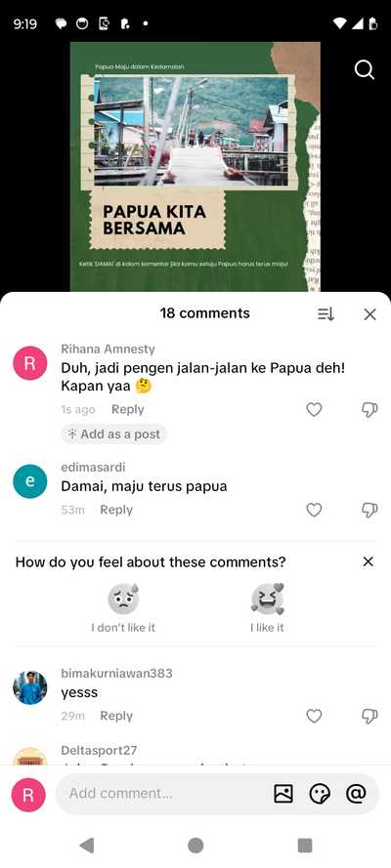Reply to bimakurniawan383's comment
Screen dimensions: 391x868
tap(116, 716)
